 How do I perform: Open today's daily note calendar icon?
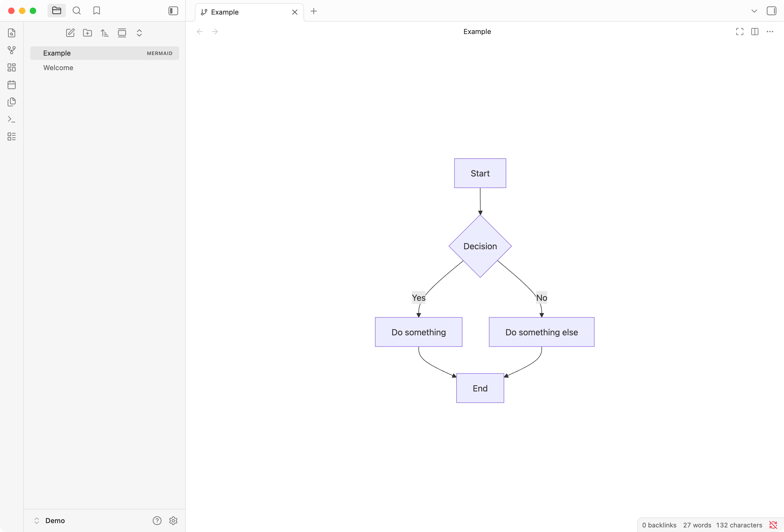[11, 85]
